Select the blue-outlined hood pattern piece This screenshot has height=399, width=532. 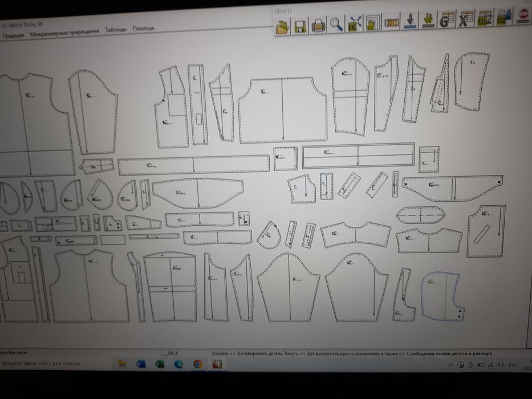pyautogui.click(x=441, y=296)
